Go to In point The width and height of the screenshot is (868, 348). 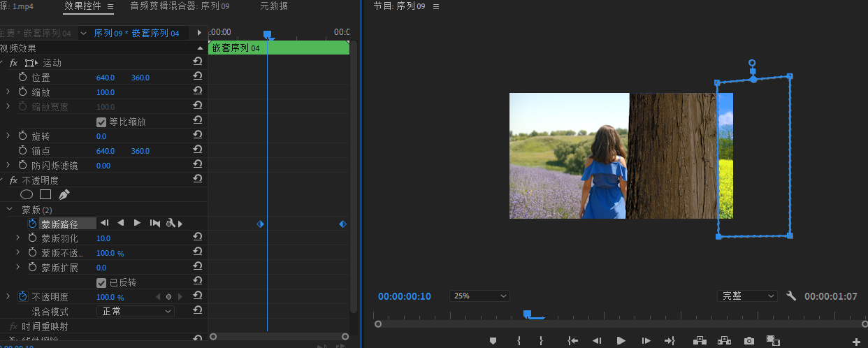[x=572, y=340]
